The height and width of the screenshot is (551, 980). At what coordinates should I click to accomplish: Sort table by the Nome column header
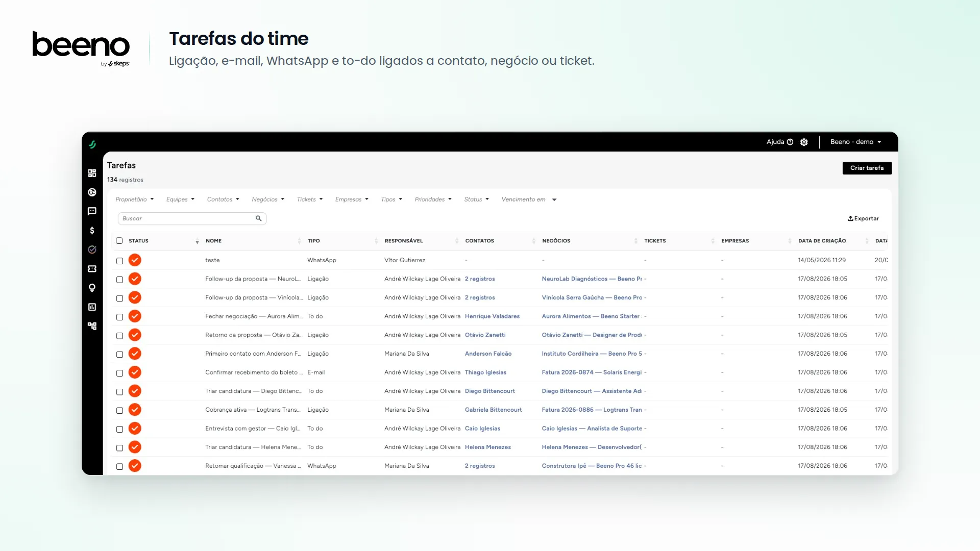coord(213,241)
